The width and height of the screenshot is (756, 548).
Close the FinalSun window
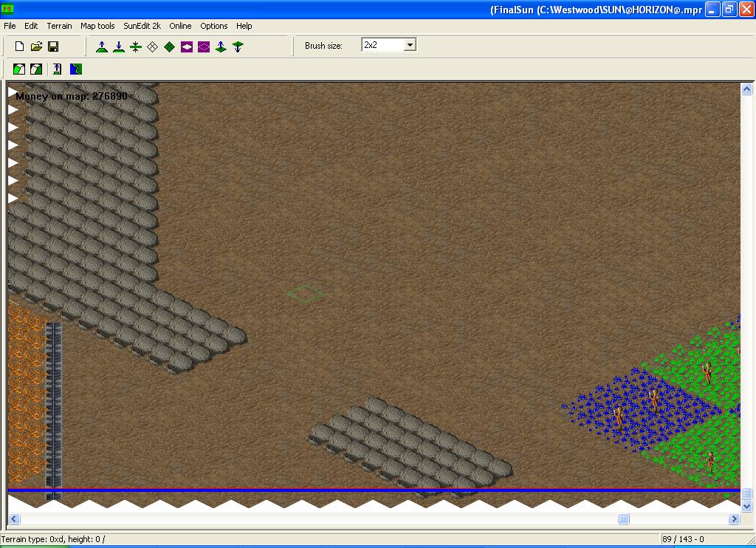tap(746, 9)
